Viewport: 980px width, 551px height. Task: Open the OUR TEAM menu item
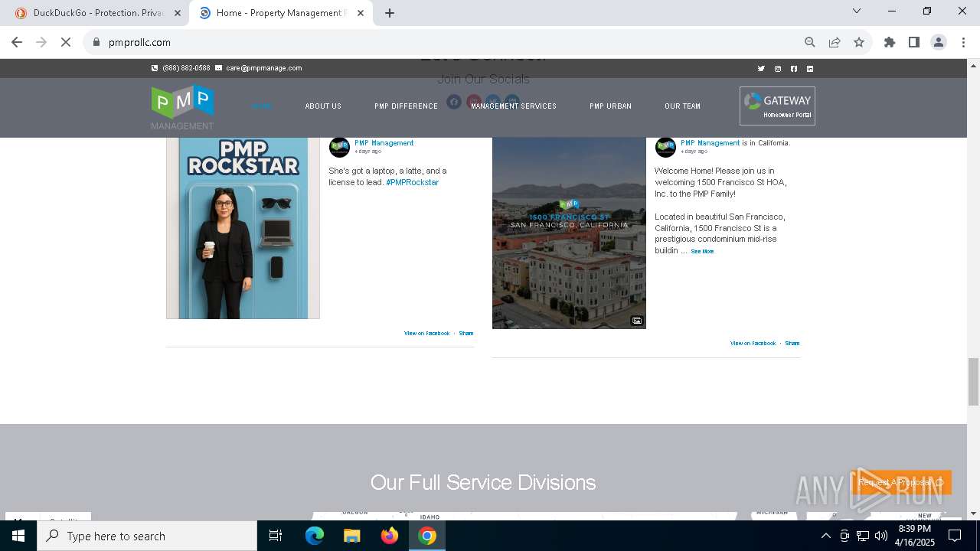click(x=682, y=106)
